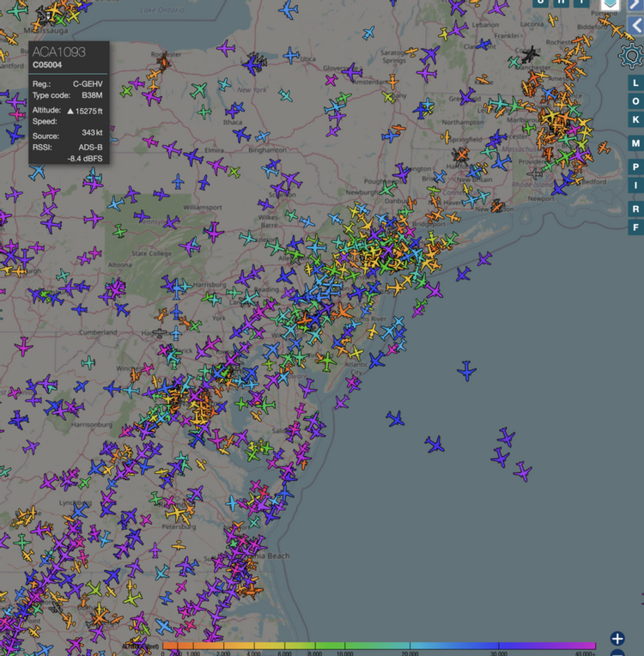Select the green aircraft south of Elmira
The width and height of the screenshot is (644, 656).
point(234,172)
